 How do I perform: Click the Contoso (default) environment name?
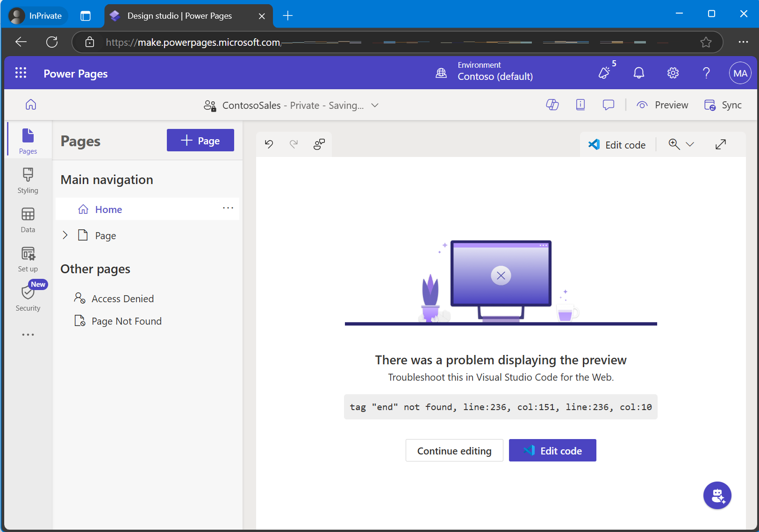coord(495,77)
